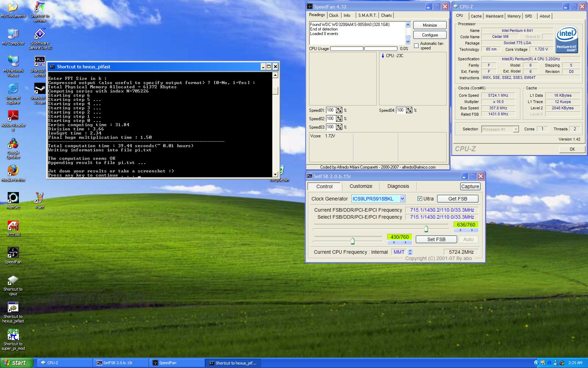
Task: Open Processor #1 selection dropdown in CPU-Z
Action: click(516, 129)
